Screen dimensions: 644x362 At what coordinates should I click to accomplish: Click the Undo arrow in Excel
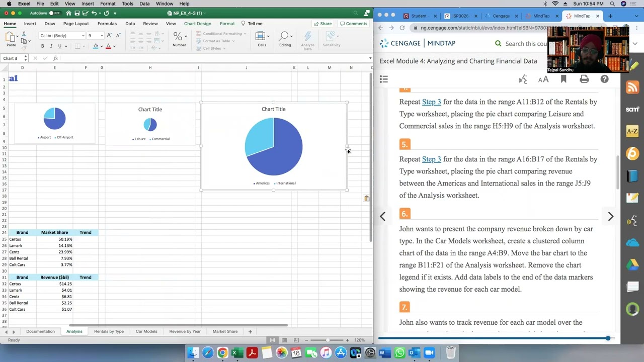94,13
